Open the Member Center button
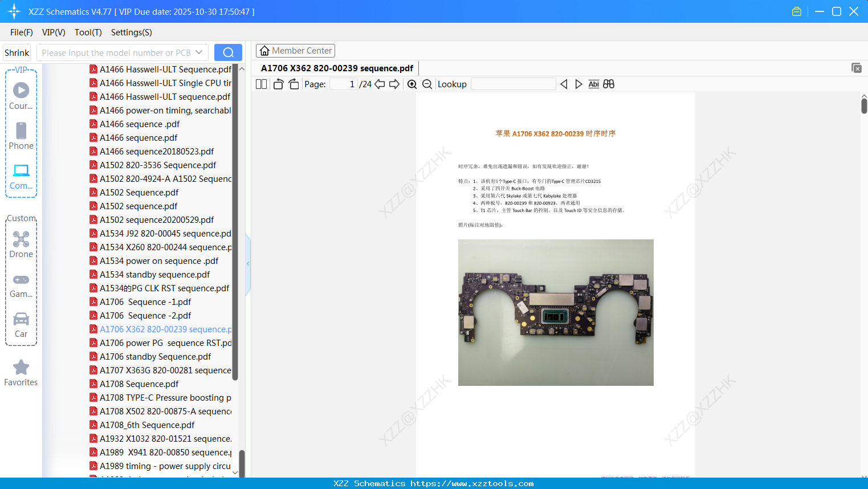The image size is (868, 489). 295,51
